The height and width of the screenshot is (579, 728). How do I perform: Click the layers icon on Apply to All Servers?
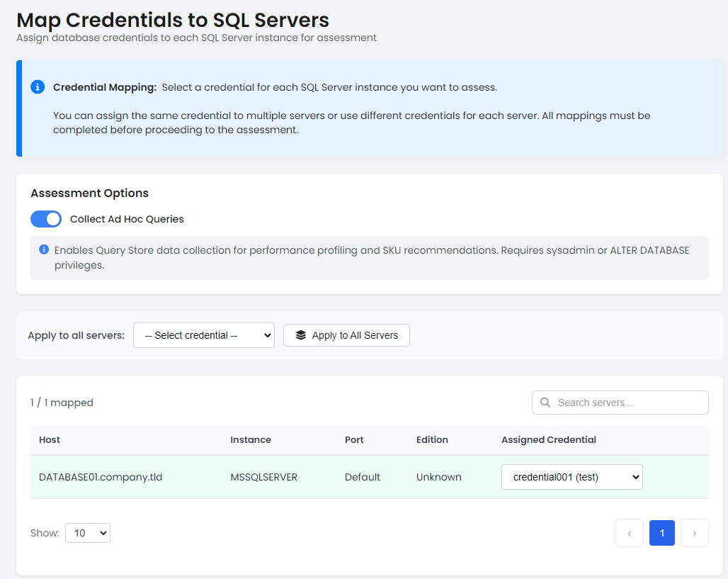[x=301, y=335]
